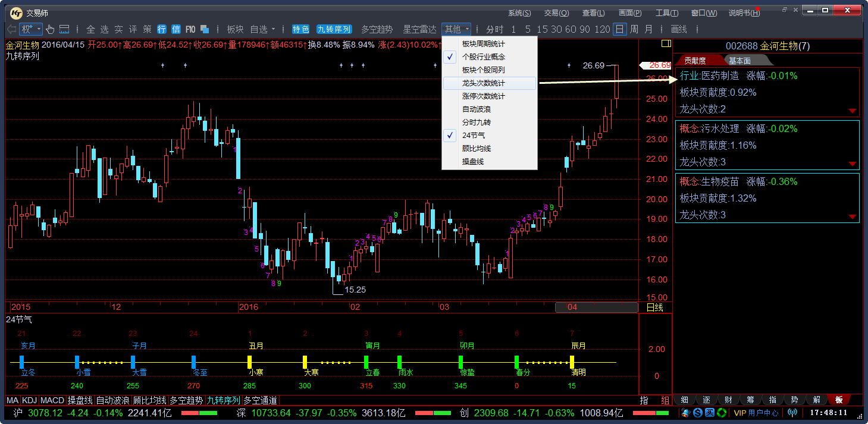
Task: Click the 画线 drawing button
Action: (678, 29)
